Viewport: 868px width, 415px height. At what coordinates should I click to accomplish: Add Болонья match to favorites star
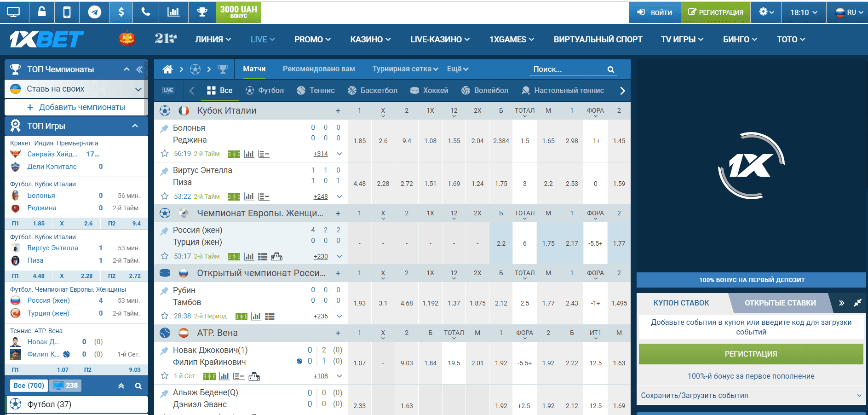click(x=165, y=154)
